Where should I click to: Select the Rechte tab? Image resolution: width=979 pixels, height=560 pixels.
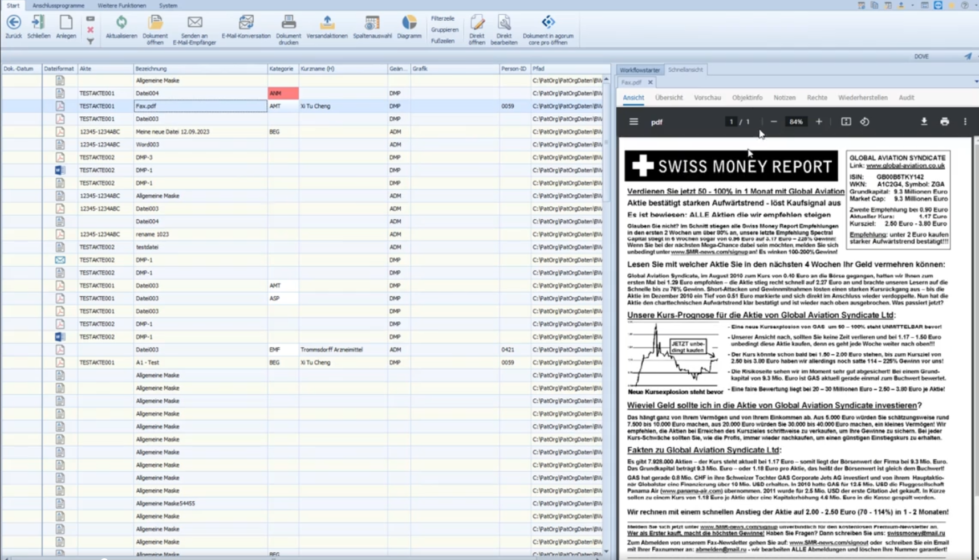[816, 97]
